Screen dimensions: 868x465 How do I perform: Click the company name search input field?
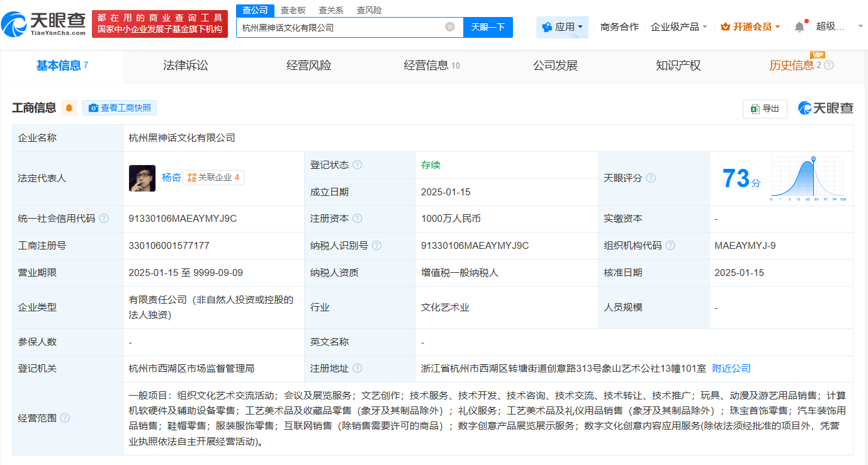[x=346, y=27]
